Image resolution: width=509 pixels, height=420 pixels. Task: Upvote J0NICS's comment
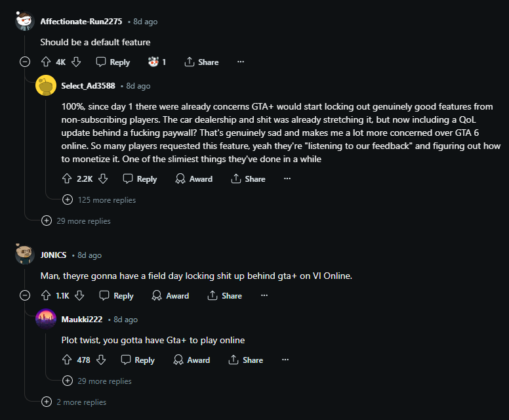pyautogui.click(x=46, y=295)
